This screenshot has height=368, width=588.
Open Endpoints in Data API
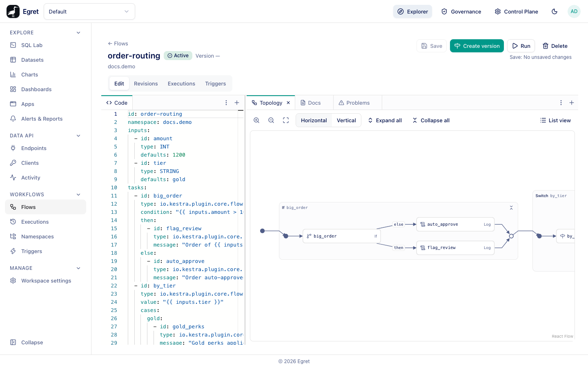pos(45,148)
